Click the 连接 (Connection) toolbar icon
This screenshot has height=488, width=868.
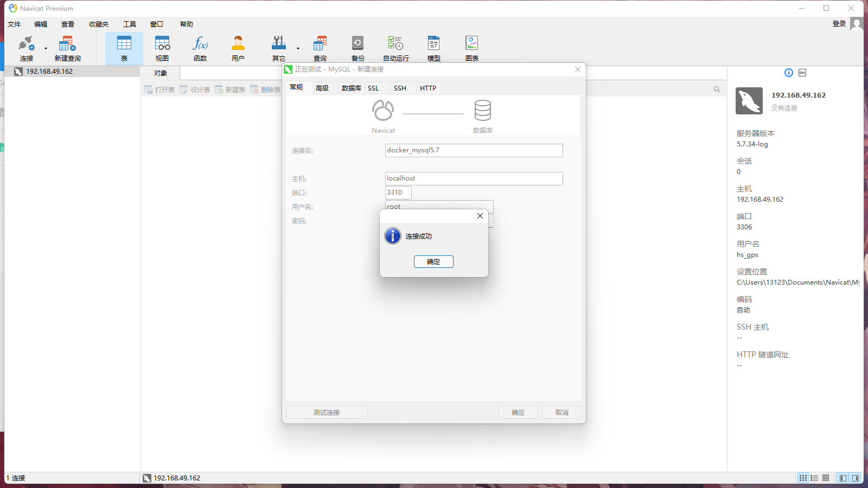(26, 48)
